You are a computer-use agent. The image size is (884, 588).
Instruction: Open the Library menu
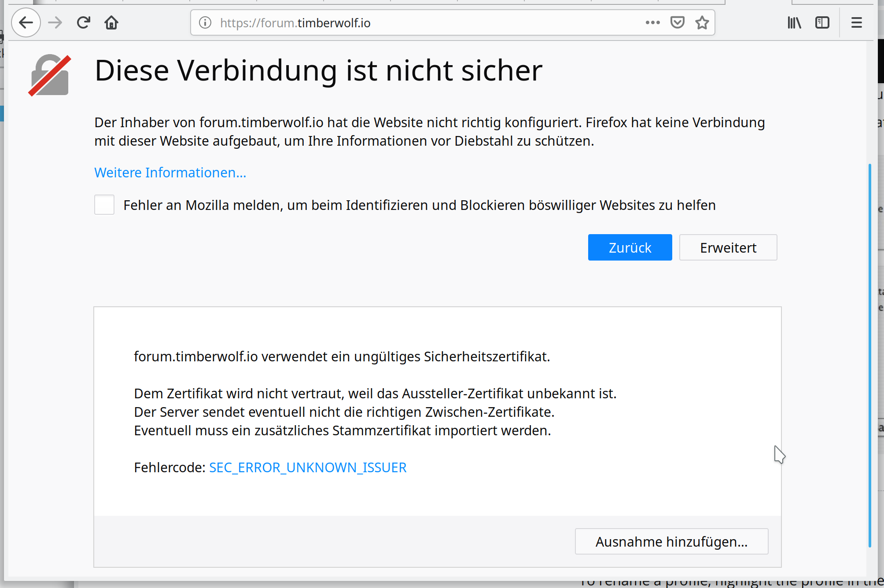(x=794, y=22)
